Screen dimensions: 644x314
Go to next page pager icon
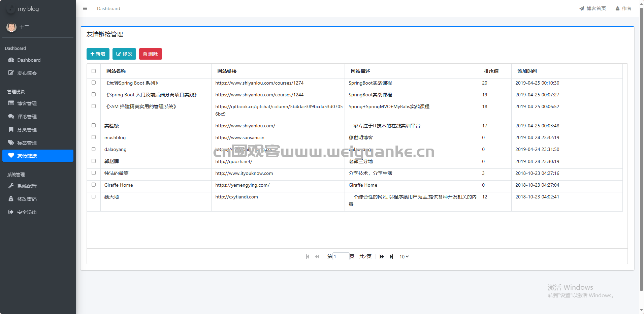(x=382, y=256)
